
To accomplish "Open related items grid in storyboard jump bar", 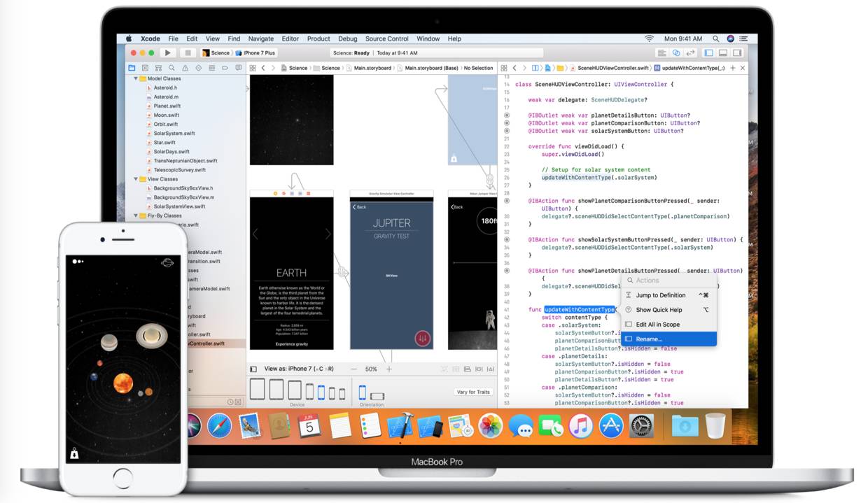I will click(x=253, y=68).
